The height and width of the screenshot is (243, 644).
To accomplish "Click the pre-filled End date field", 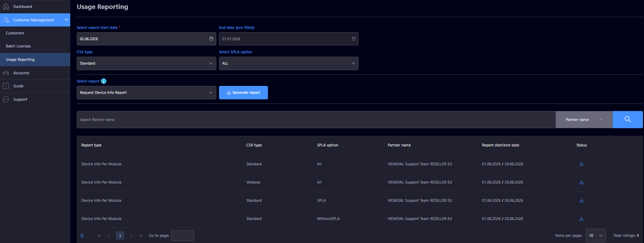I will tap(289, 39).
